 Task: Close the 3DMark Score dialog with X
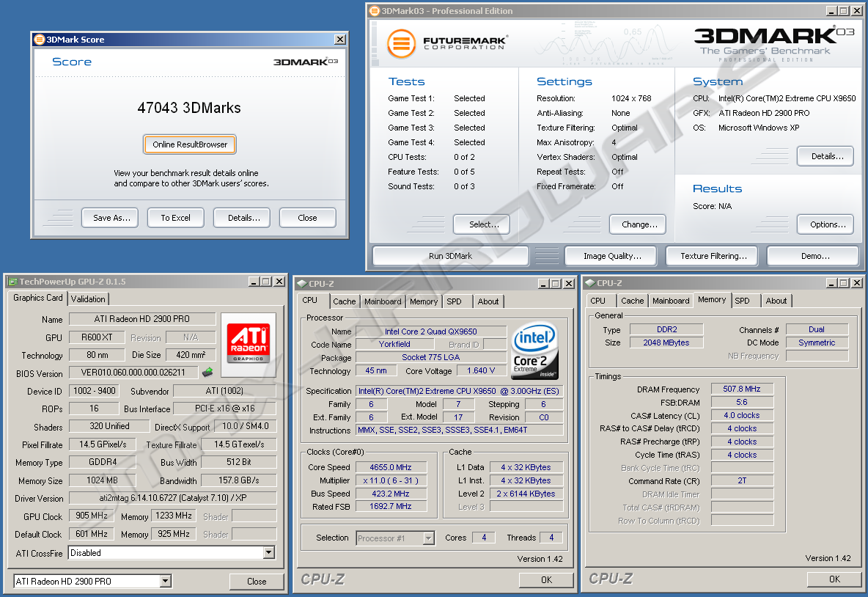[x=340, y=40]
